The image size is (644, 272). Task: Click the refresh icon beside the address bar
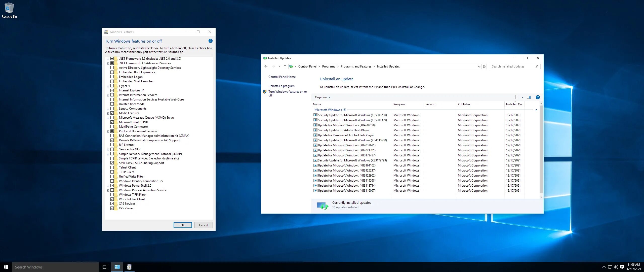tap(484, 66)
